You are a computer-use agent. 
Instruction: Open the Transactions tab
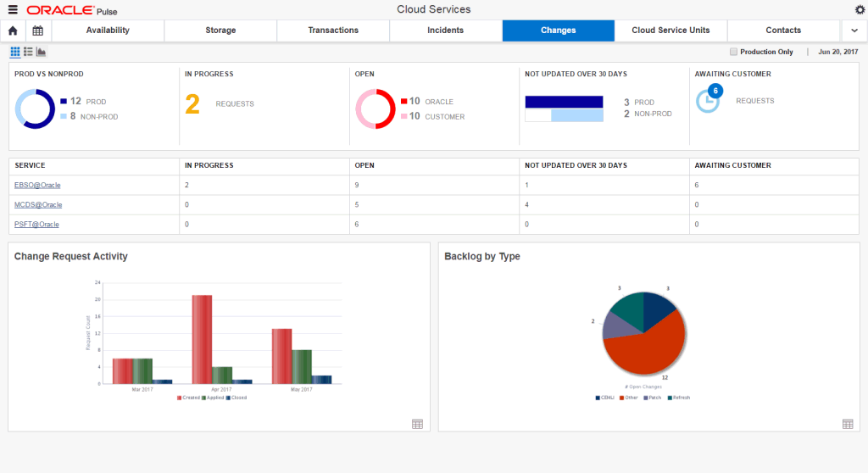click(333, 31)
